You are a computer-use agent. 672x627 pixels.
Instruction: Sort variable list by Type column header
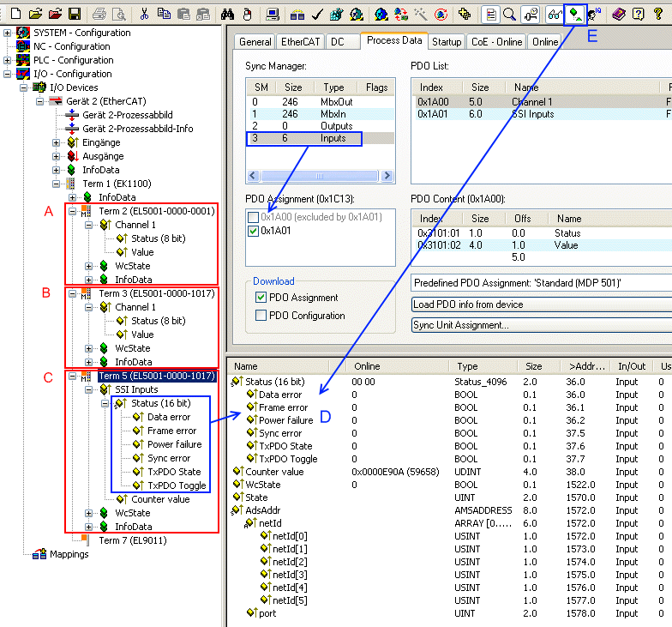pos(483,366)
